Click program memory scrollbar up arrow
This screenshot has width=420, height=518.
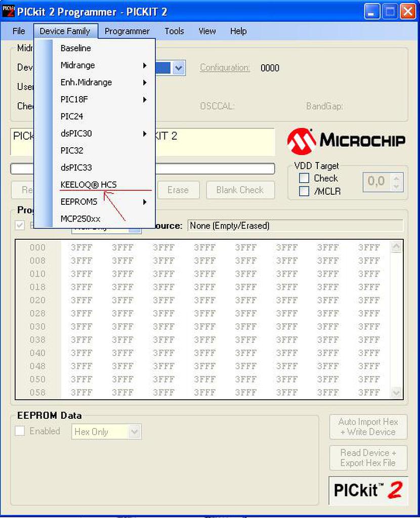click(396, 246)
